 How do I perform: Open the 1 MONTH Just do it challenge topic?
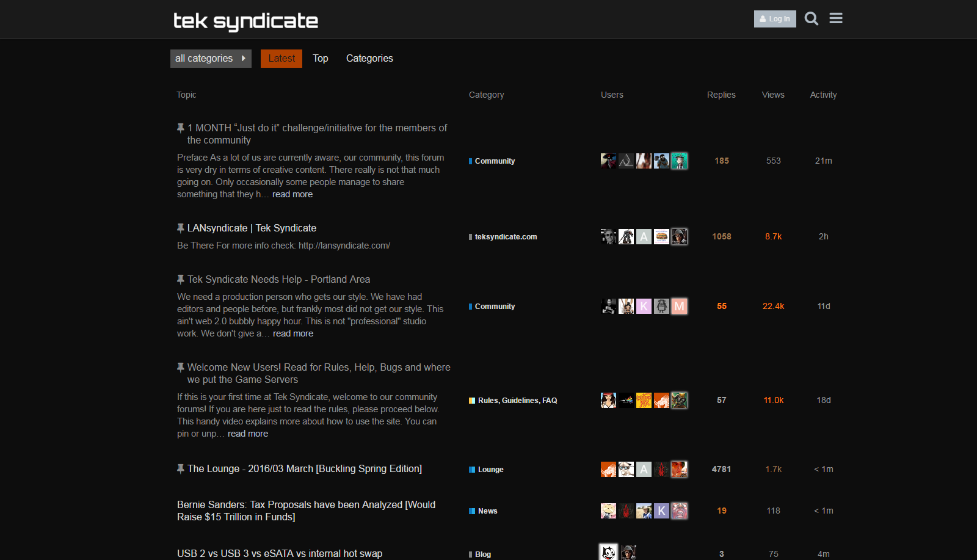coord(317,134)
